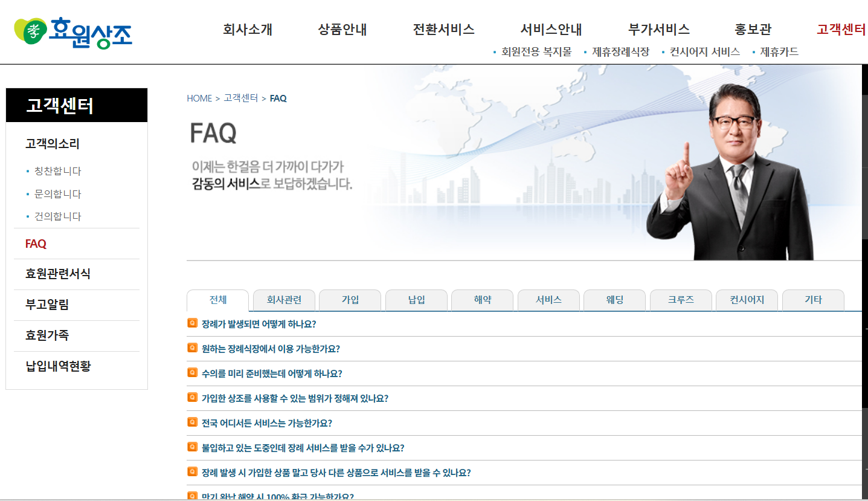
Task: Click Q icon beside 불입하고 있는 도중인데 question
Action: [x=193, y=447]
